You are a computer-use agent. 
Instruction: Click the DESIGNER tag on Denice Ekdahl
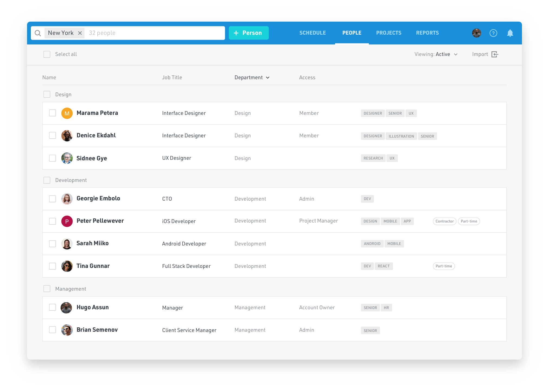(x=372, y=136)
